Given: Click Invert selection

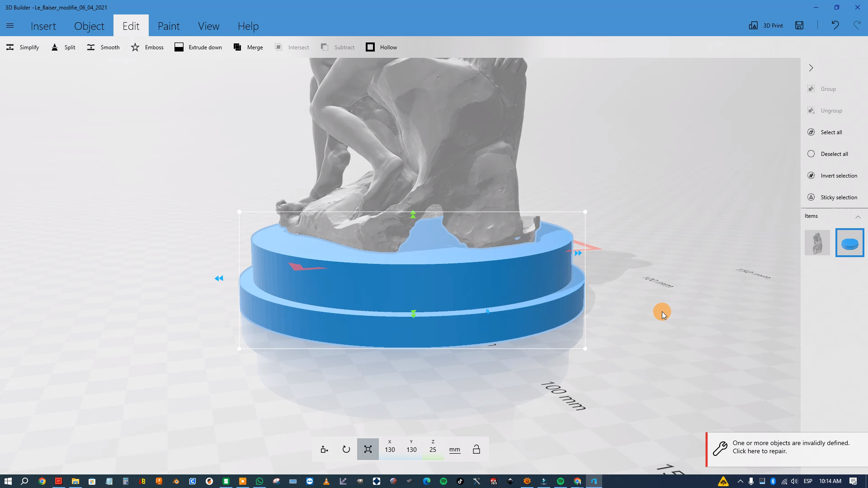Looking at the screenshot, I should tap(832, 176).
